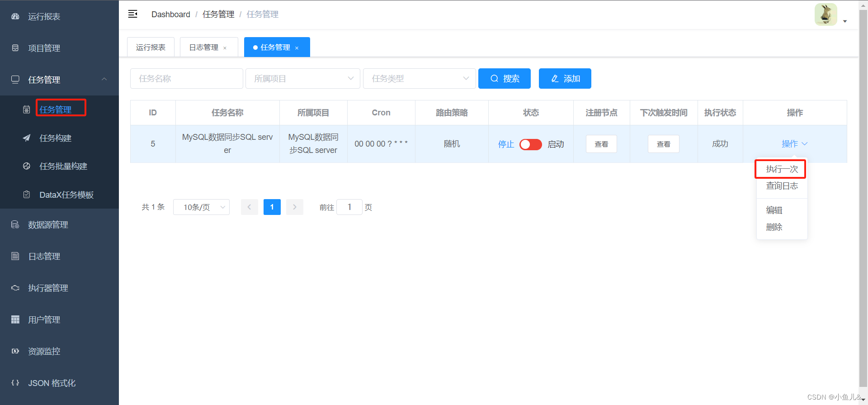868x405 pixels.
Task: Choose 编辑 from the menu
Action: tap(782, 210)
